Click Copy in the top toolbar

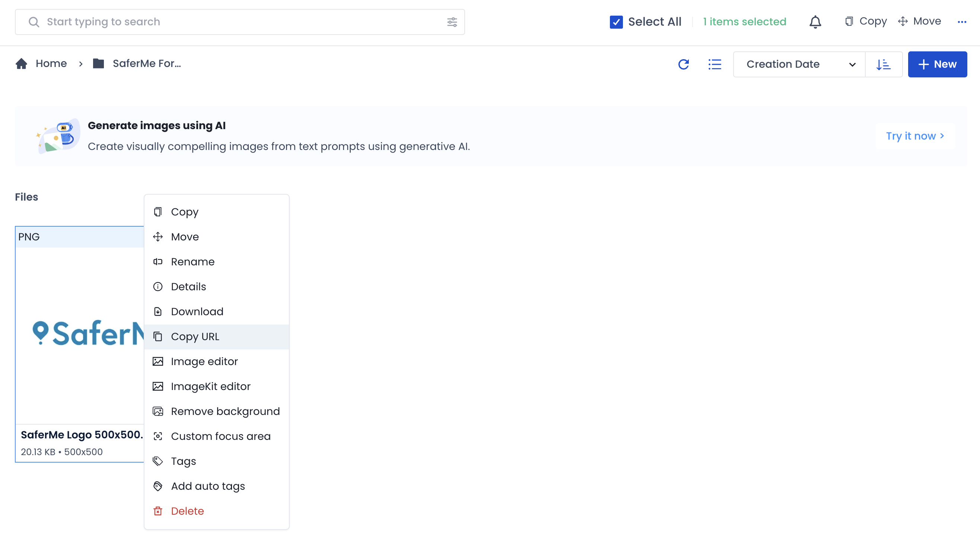click(866, 21)
